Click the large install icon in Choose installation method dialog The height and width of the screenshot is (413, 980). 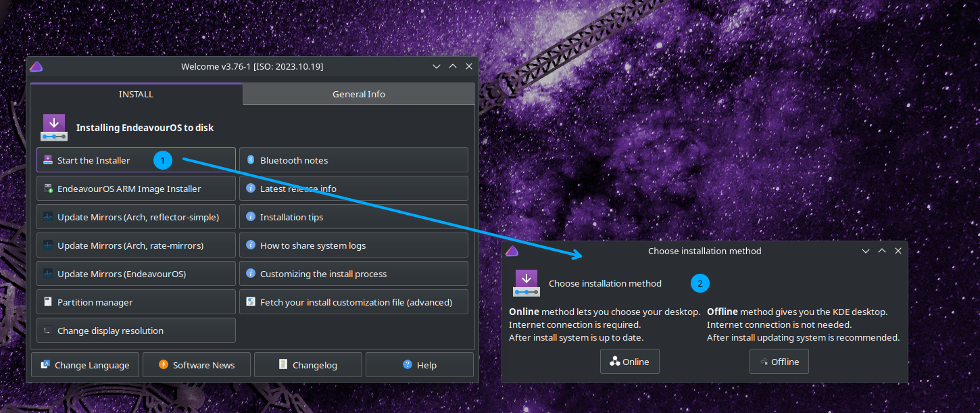click(x=526, y=283)
